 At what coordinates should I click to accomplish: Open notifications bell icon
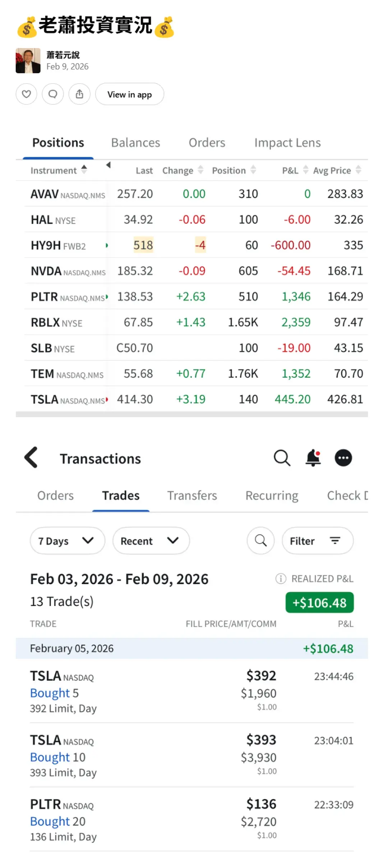tap(313, 458)
